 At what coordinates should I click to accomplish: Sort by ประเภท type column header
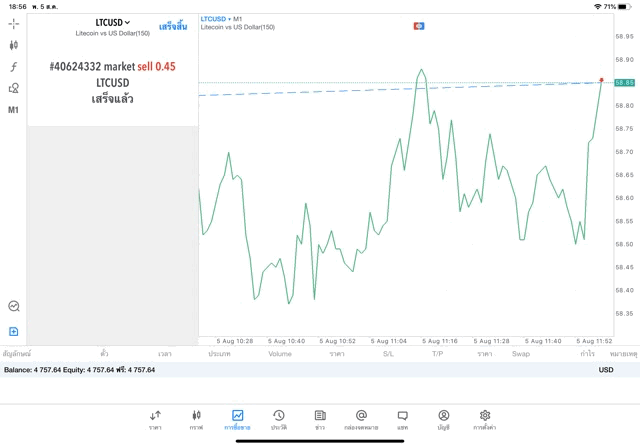[219, 354]
